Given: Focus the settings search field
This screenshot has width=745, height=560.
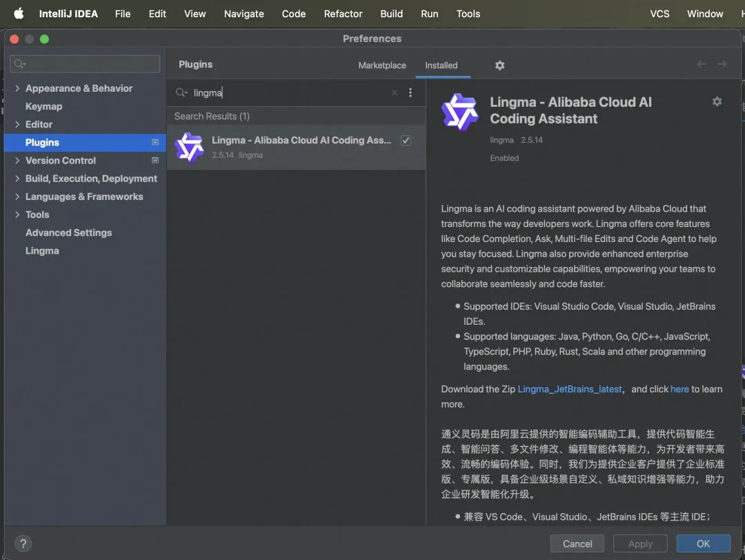Looking at the screenshot, I should pyautogui.click(x=85, y=63).
